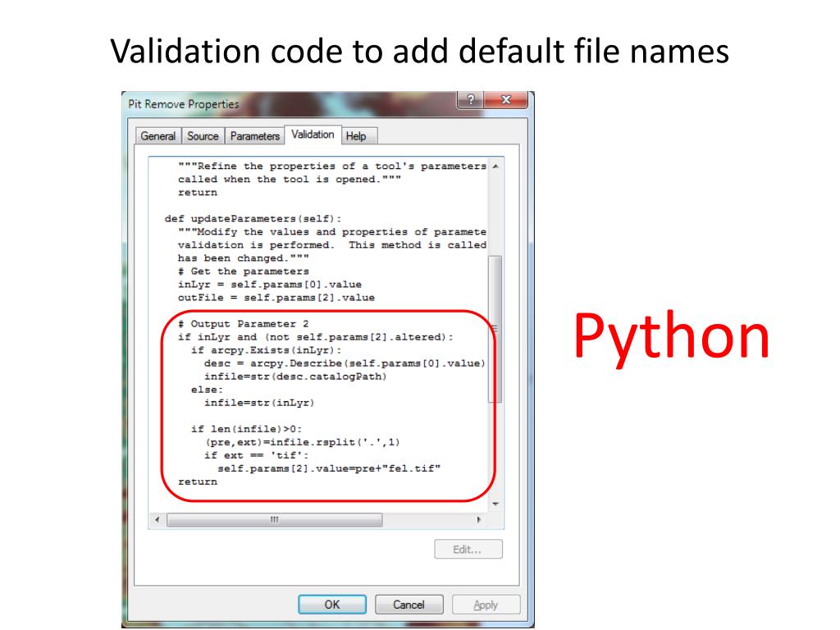Click the vertical scrollbar up arrow

(495, 166)
